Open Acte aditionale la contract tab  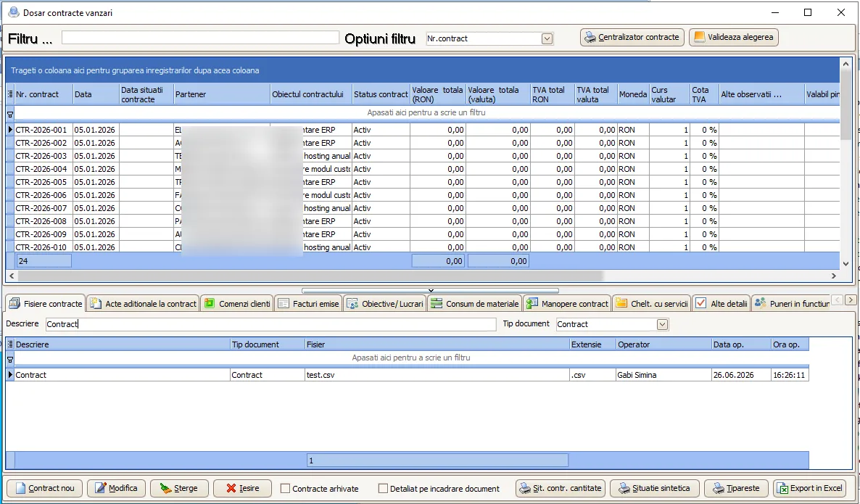click(x=143, y=303)
